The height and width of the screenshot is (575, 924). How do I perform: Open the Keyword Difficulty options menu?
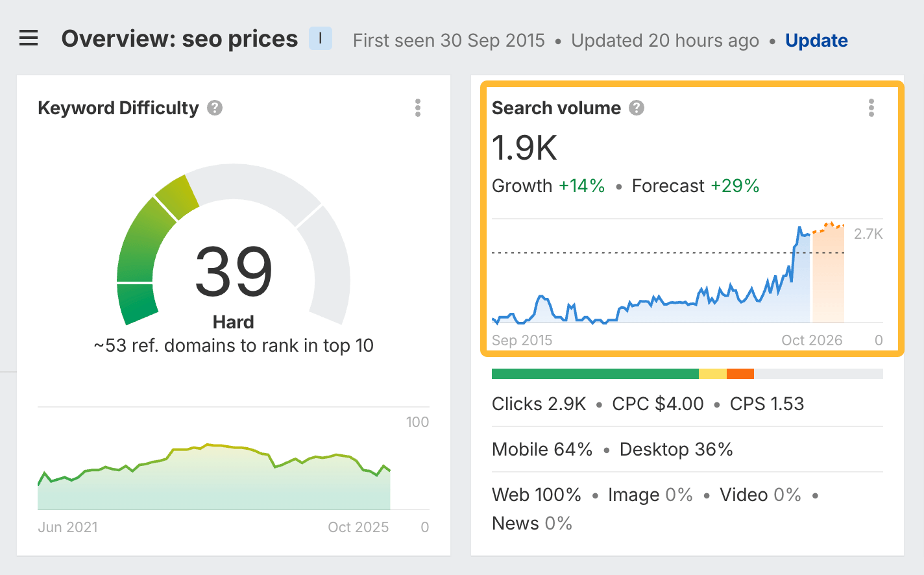click(417, 108)
